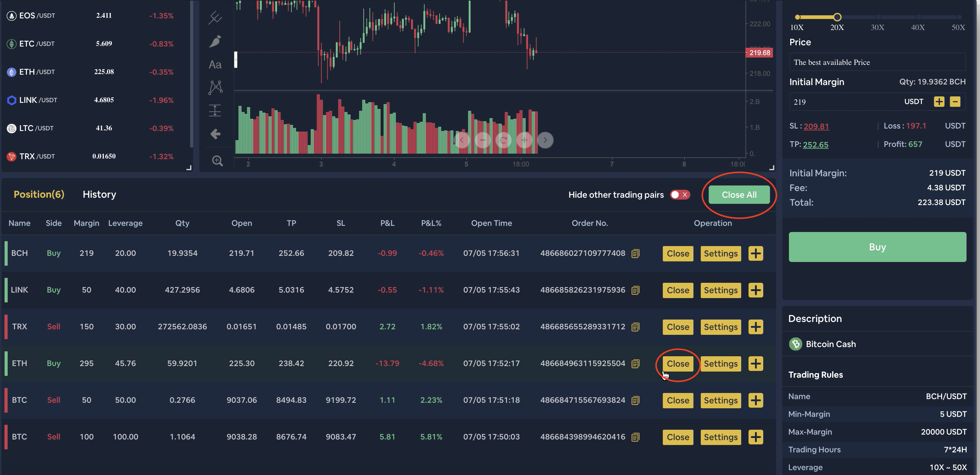This screenshot has width=980, height=475.
Task: Reset the chart view with the refresh button
Action: 503,140
